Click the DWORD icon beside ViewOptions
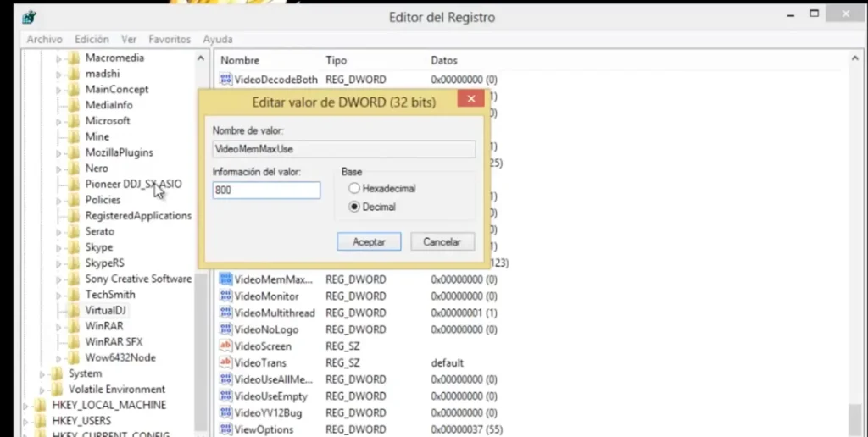The height and width of the screenshot is (437, 868). 226,429
